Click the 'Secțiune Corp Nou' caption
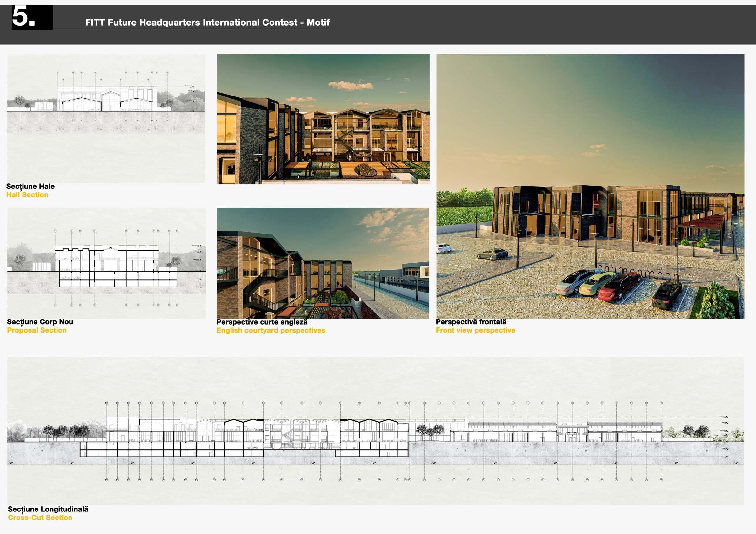This screenshot has width=756, height=534. tap(40, 322)
